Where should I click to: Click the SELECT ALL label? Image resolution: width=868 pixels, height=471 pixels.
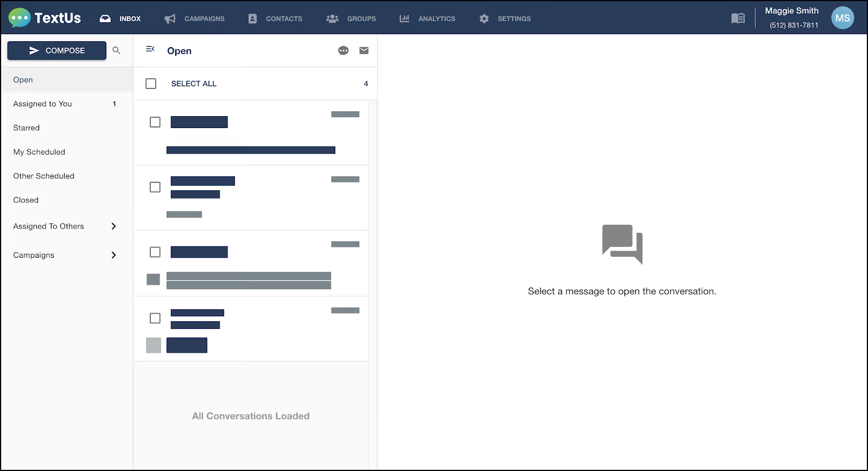click(x=194, y=84)
